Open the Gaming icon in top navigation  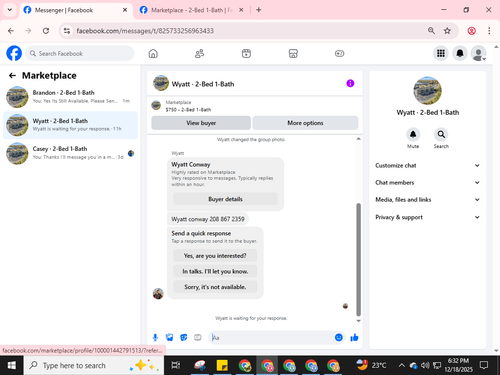tap(339, 53)
